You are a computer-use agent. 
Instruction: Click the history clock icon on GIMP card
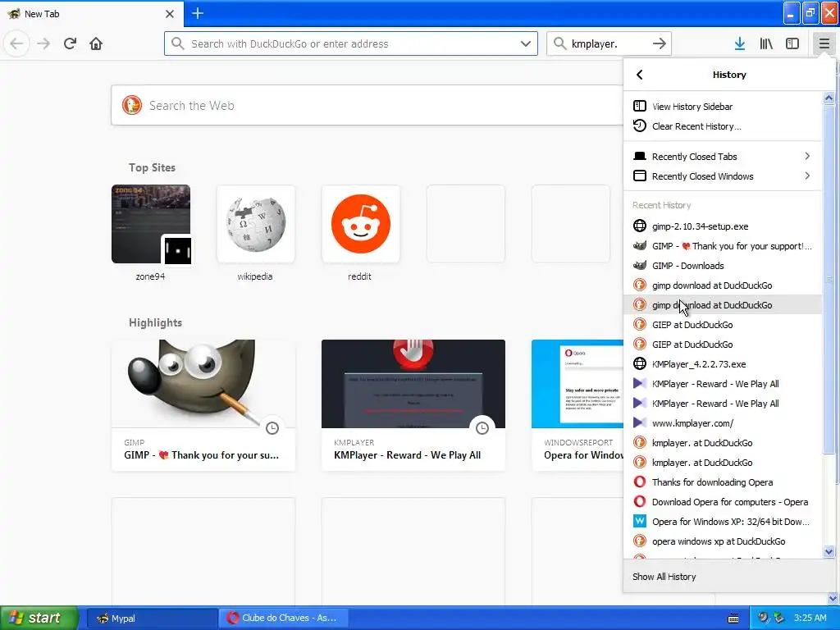click(272, 428)
